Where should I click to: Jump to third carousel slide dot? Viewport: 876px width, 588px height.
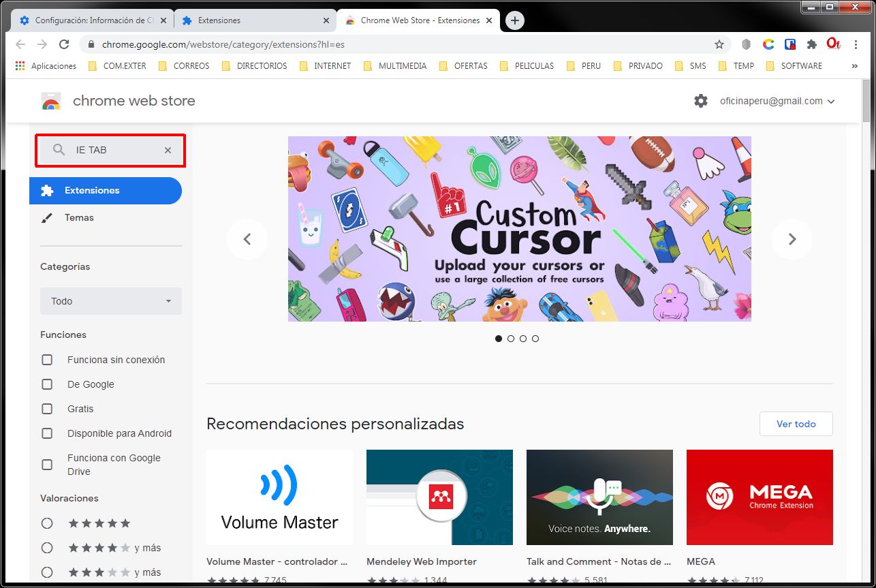pyautogui.click(x=523, y=339)
